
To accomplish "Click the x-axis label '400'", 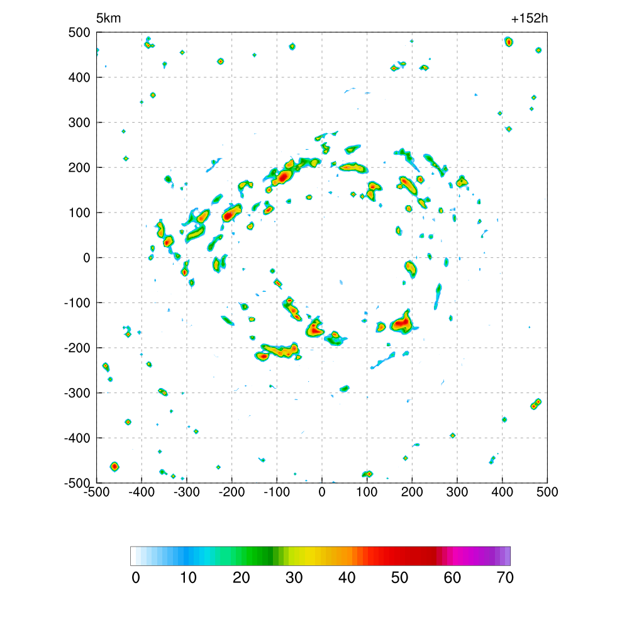I will pos(502,492).
